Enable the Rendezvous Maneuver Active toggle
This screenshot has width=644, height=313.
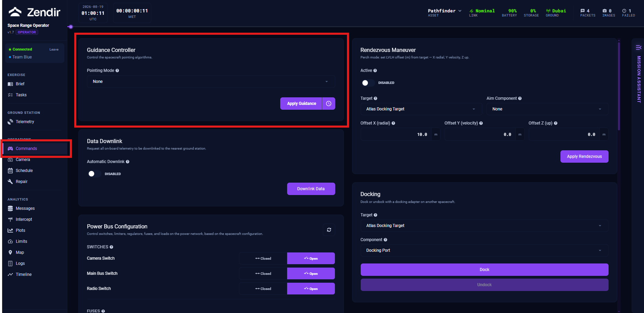pos(368,83)
